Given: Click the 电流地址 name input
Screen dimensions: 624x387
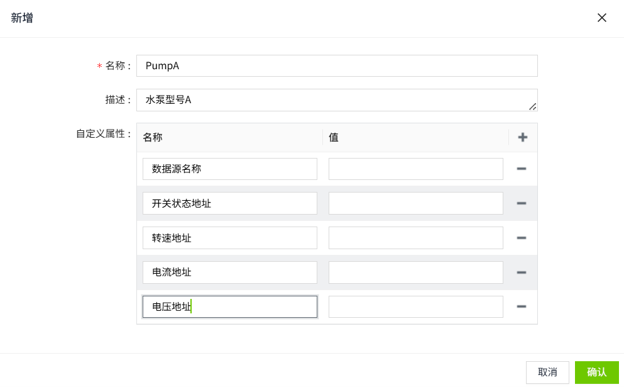Looking at the screenshot, I should [230, 272].
